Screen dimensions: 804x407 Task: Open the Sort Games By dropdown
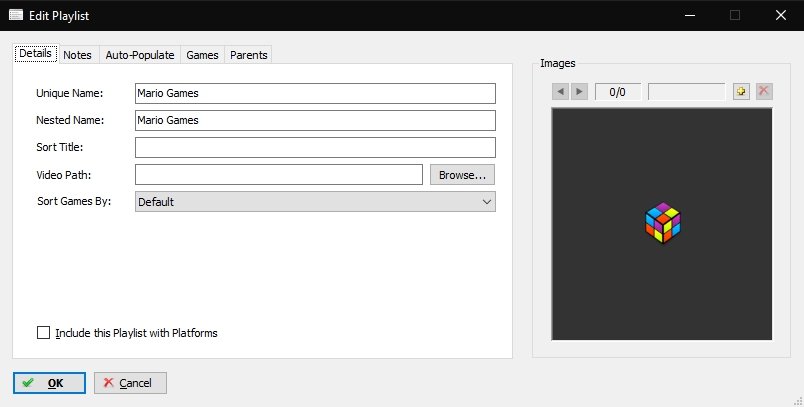(315, 201)
